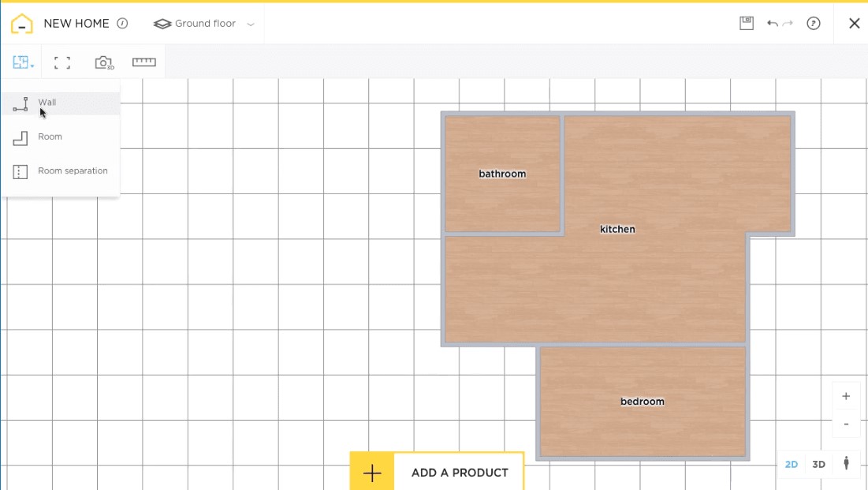Switch to 3D view mode

pos(818,464)
